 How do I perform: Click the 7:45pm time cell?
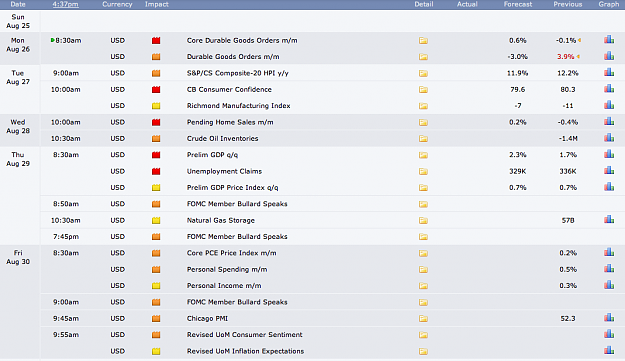[66, 237]
